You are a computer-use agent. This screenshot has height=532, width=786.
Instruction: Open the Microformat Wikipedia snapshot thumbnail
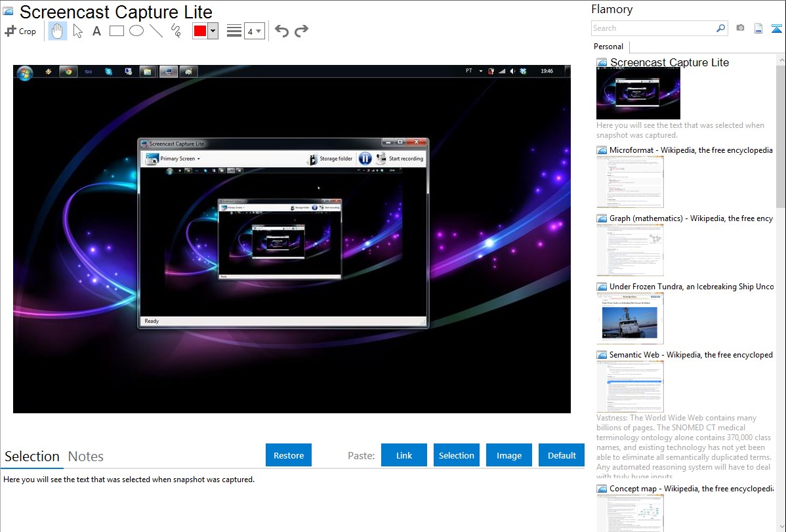coord(630,182)
